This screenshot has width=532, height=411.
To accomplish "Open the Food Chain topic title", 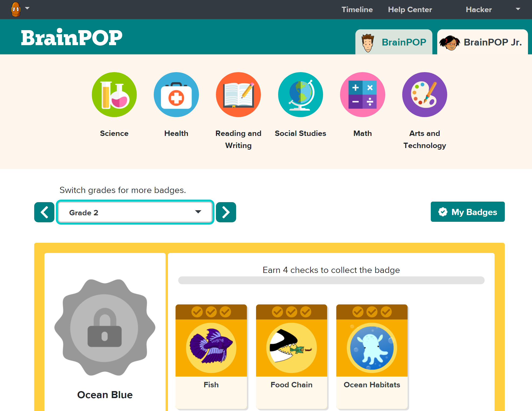I will [x=292, y=385].
